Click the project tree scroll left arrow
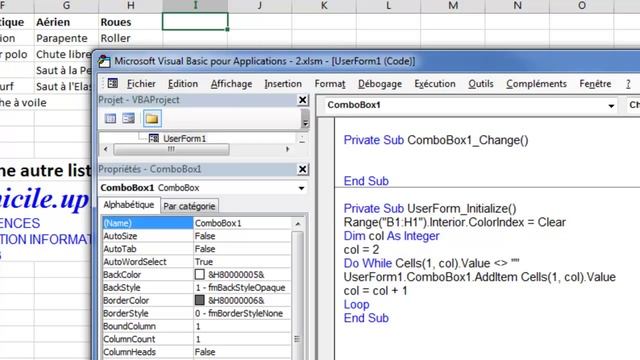The height and width of the screenshot is (360, 640). [x=106, y=149]
